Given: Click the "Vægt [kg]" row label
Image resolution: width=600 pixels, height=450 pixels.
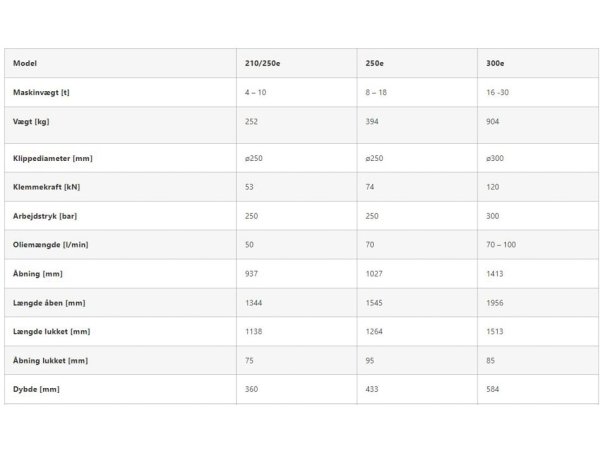Looking at the screenshot, I should [x=31, y=121].
